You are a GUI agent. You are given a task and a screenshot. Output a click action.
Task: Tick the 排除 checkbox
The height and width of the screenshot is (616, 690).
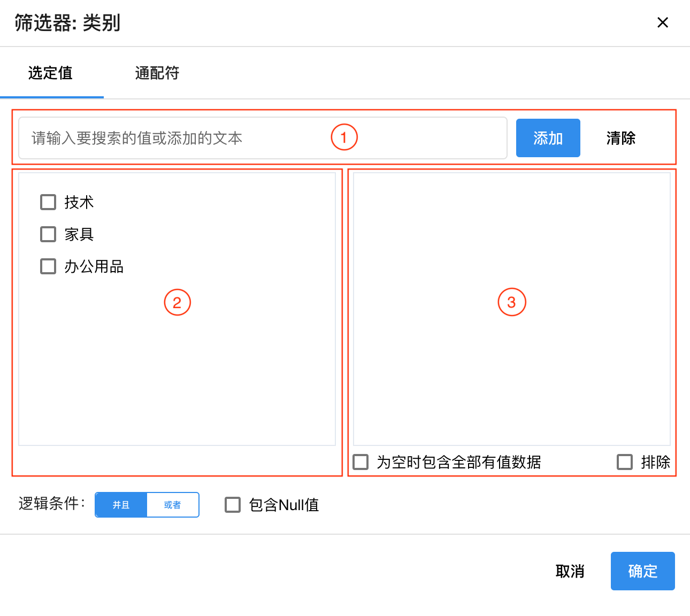click(625, 462)
